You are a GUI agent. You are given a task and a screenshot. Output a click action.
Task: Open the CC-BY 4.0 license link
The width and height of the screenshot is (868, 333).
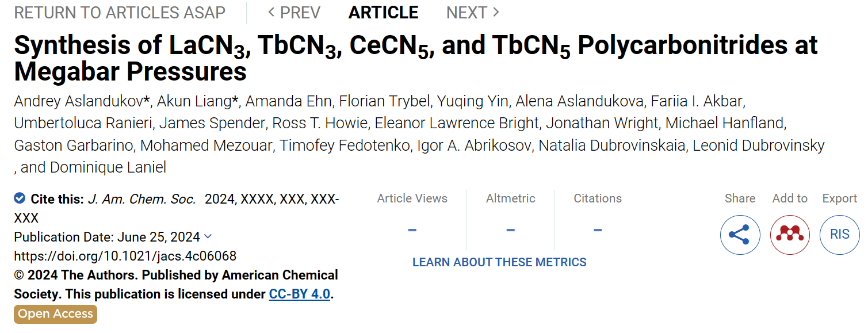point(299,294)
